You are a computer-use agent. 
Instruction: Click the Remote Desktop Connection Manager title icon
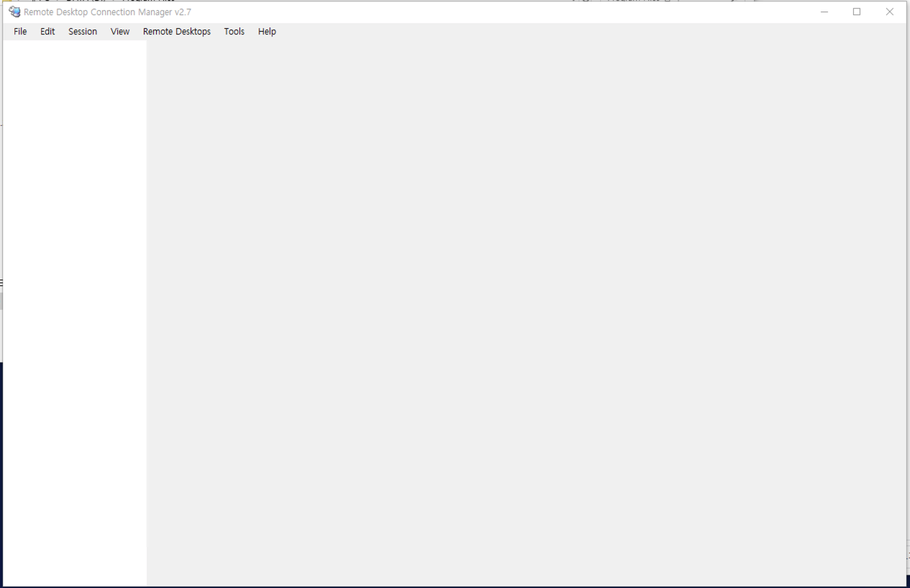[x=14, y=12]
